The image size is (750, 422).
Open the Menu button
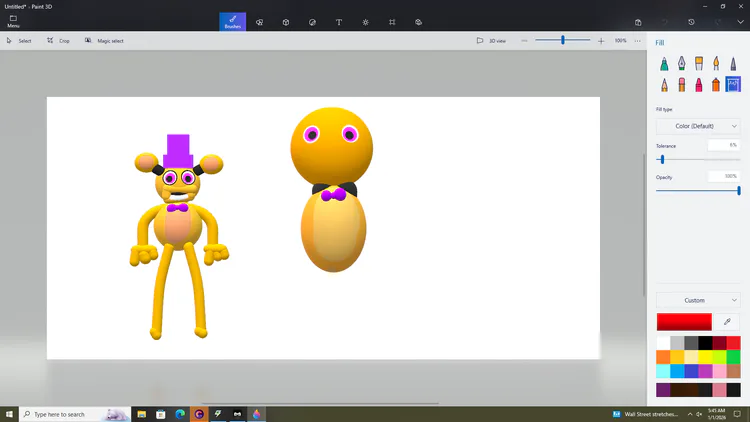coord(13,22)
